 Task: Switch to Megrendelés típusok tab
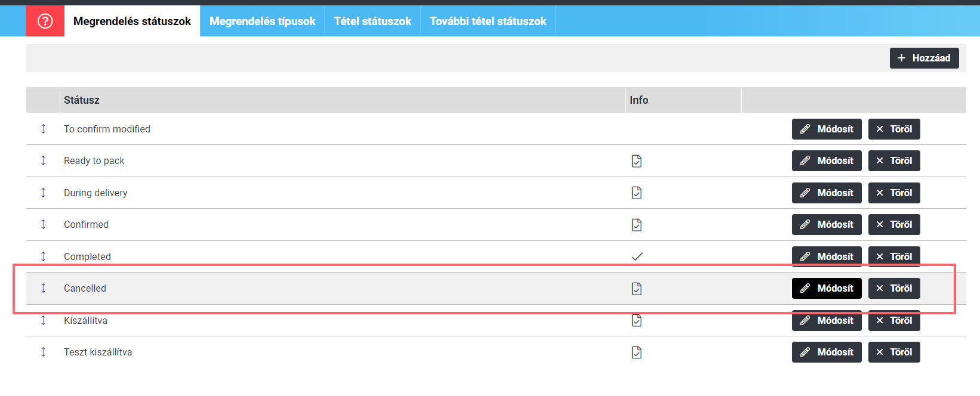tap(262, 21)
